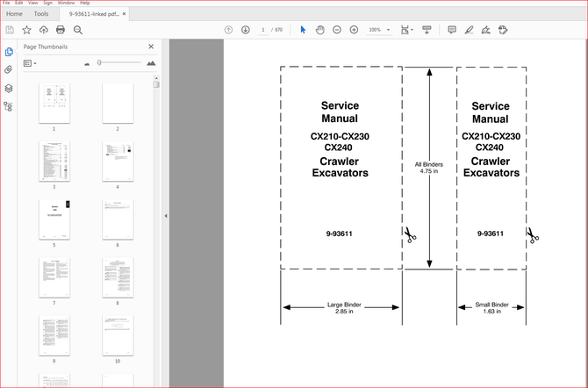Viewport: 588px width, 388px height.
Task: Go to the next page with the down arrow
Action: coord(246,30)
